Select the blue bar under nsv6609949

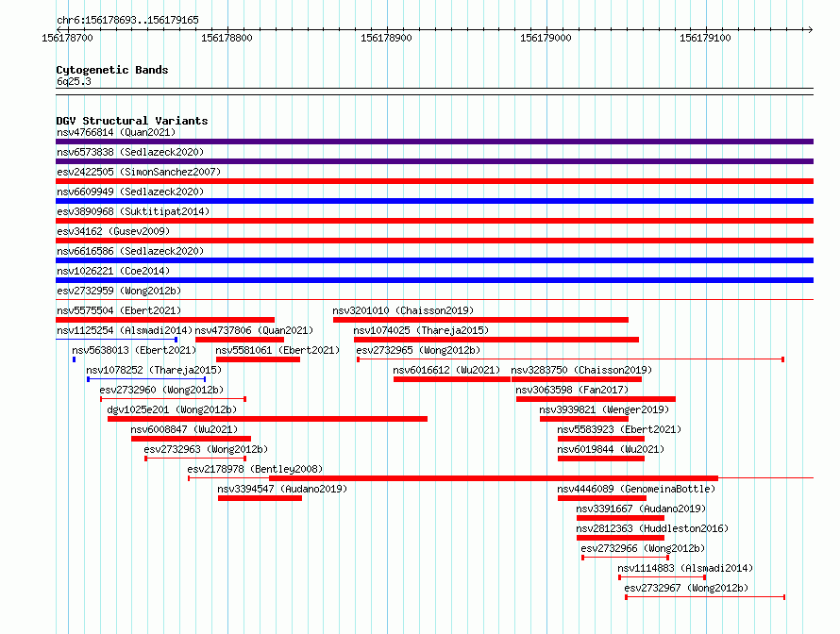434,201
